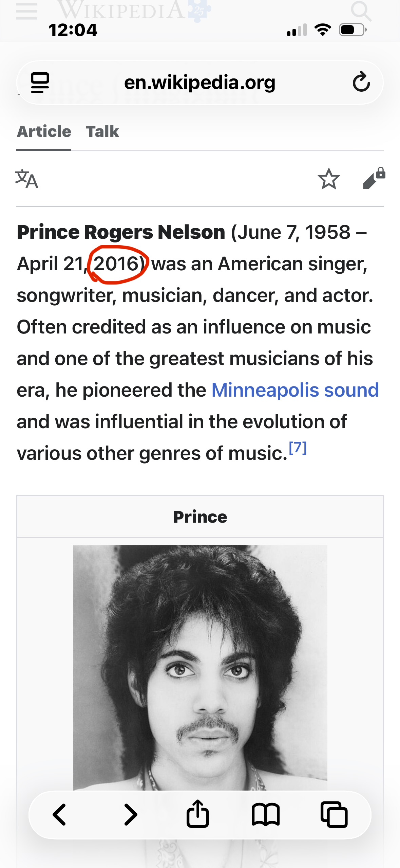The width and height of the screenshot is (400, 868).
Task: Open the Minneapolis sound link
Action: click(x=295, y=390)
